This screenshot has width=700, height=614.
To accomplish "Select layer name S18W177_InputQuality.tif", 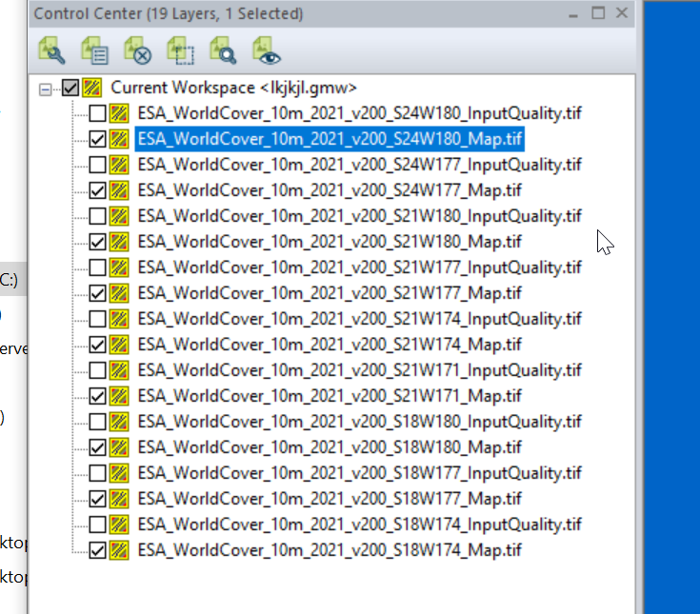I will [359, 472].
